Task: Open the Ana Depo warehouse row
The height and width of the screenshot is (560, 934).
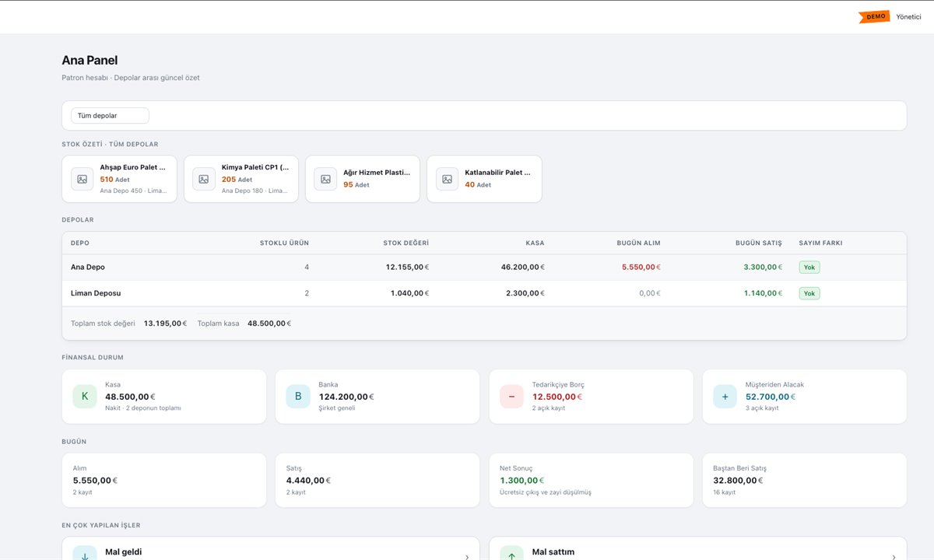Action: (484, 267)
